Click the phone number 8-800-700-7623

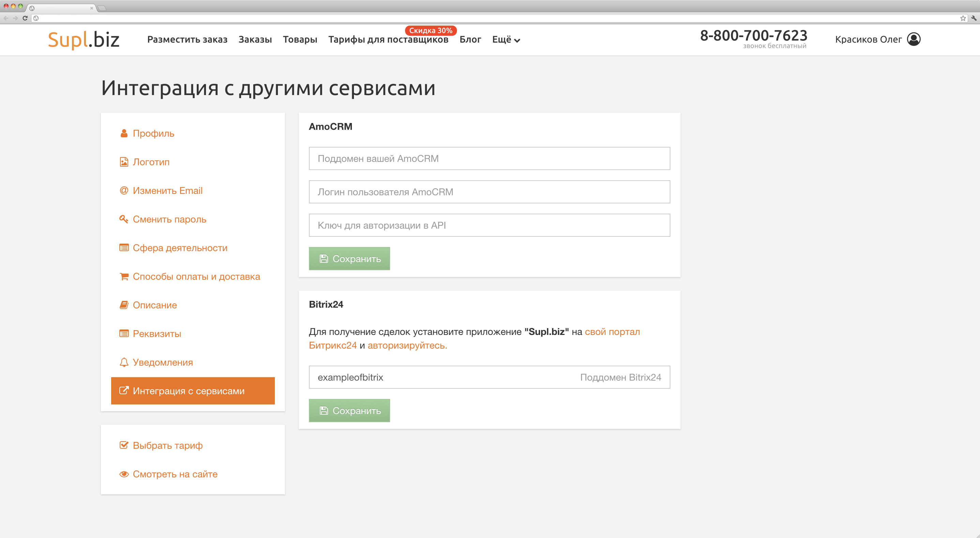pos(754,35)
